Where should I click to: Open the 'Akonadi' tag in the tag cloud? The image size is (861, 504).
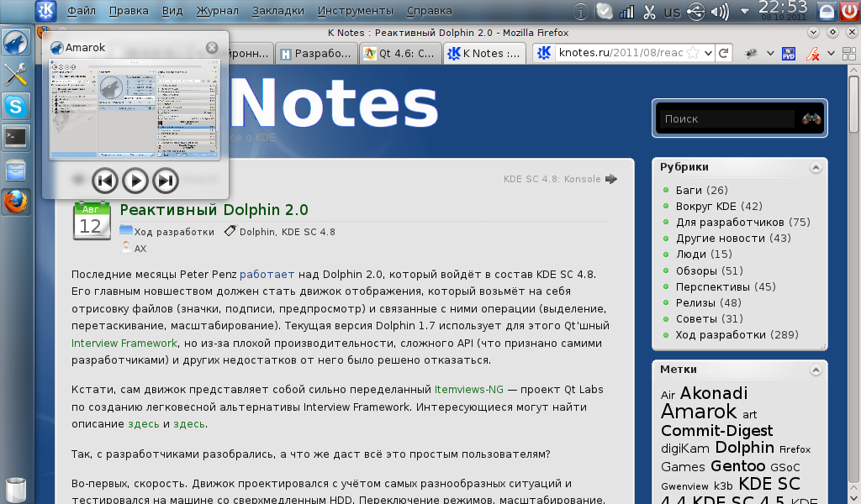(x=713, y=393)
